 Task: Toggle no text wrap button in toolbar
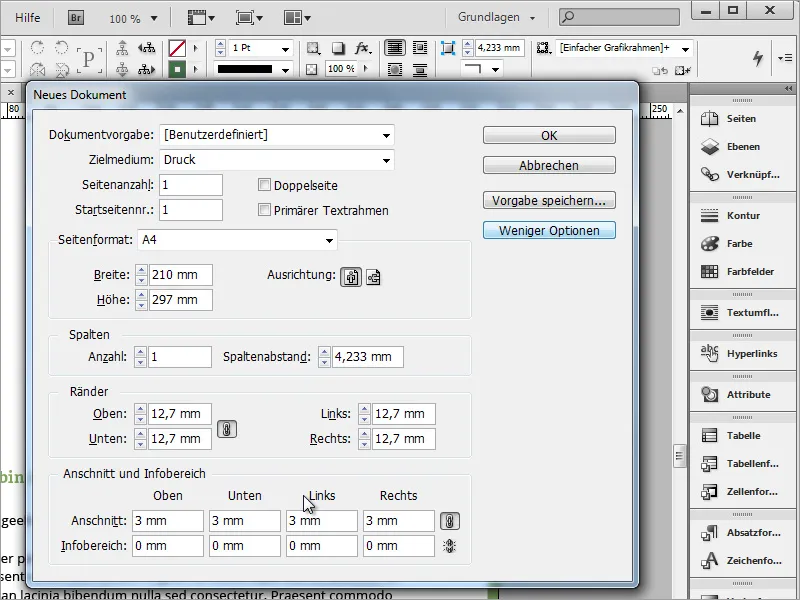pyautogui.click(x=394, y=48)
